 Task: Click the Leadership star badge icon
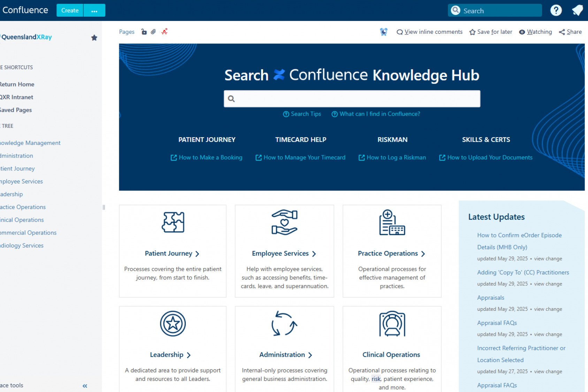pos(173,324)
